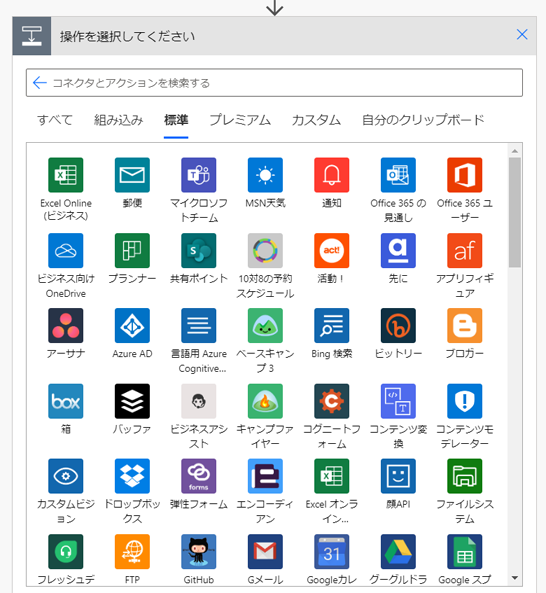Open the キャンプファイヤー Campfire connector
Viewport: 546px width, 593px height.
(x=265, y=401)
